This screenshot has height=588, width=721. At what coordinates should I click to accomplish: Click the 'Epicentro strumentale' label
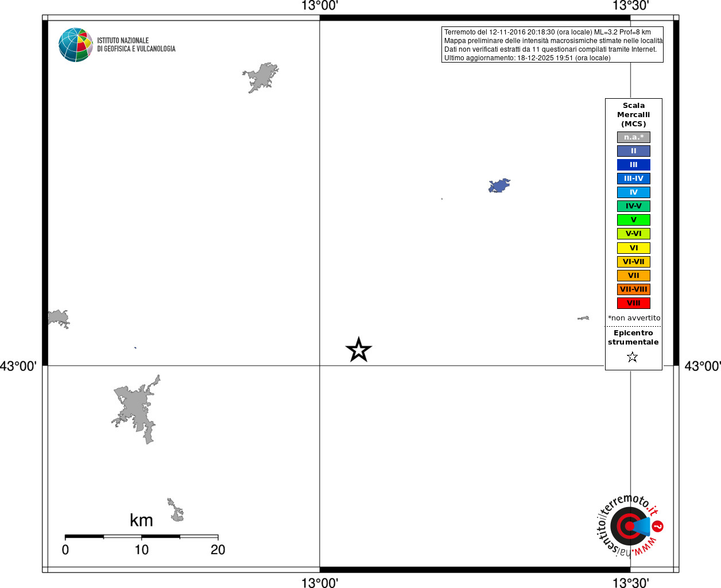point(633,338)
